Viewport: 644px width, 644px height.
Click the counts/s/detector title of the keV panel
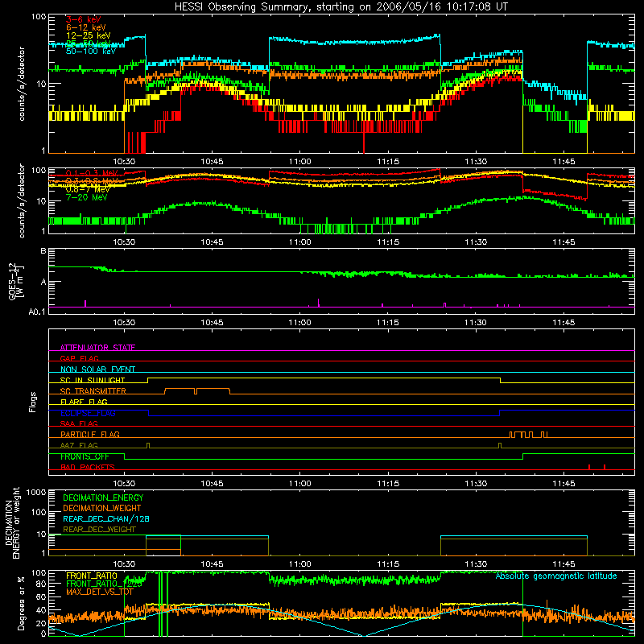click(x=22, y=84)
